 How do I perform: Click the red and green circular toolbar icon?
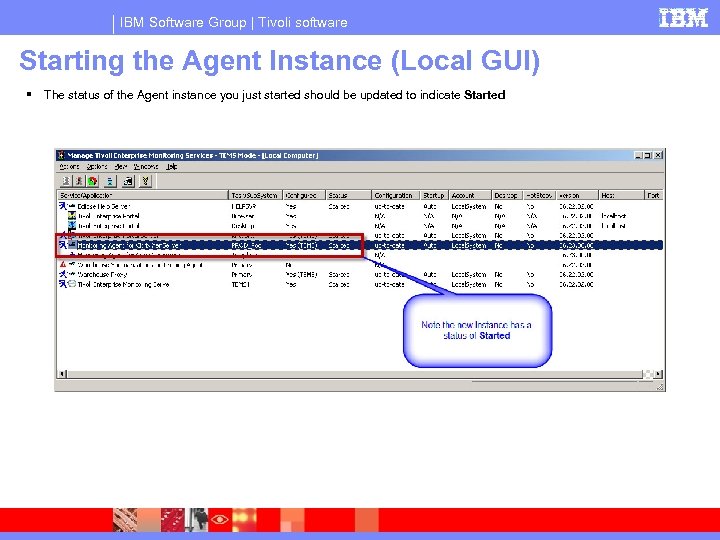[93, 181]
